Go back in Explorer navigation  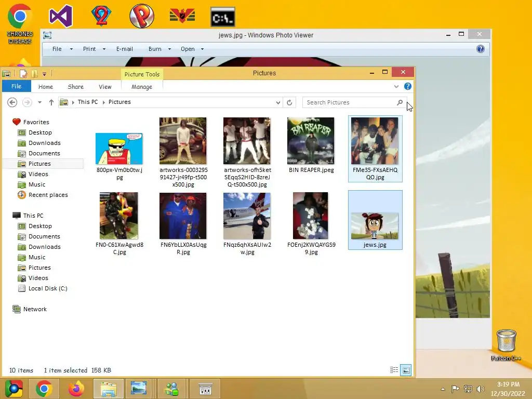click(12, 102)
